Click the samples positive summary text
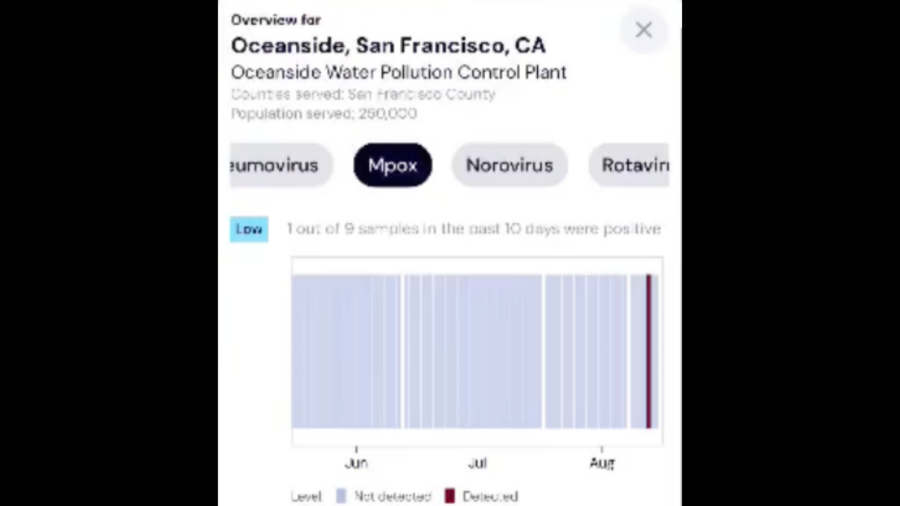 (474, 229)
